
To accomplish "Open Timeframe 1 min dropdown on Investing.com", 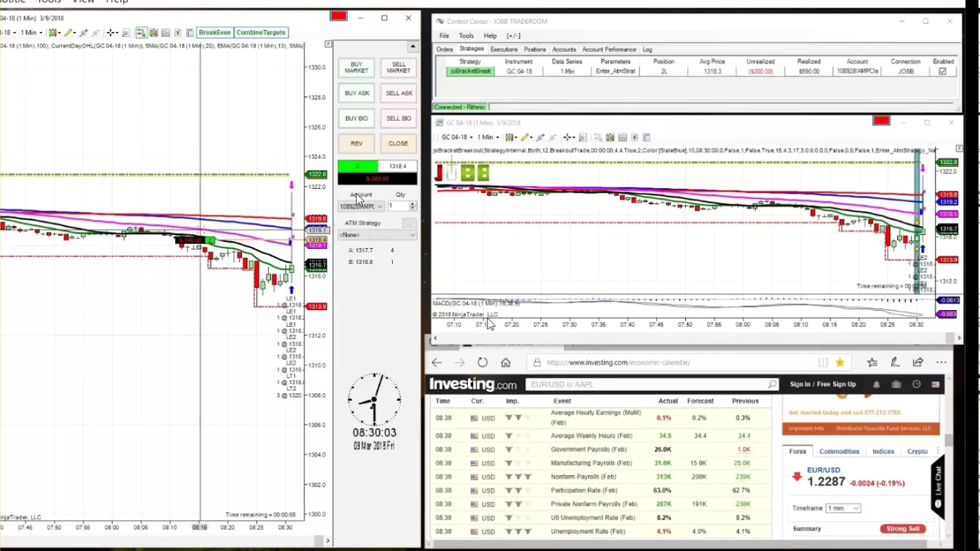I will pos(843,508).
